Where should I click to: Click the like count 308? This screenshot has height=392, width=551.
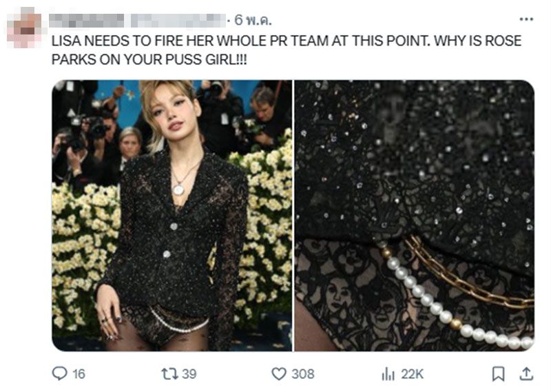pos(302,373)
